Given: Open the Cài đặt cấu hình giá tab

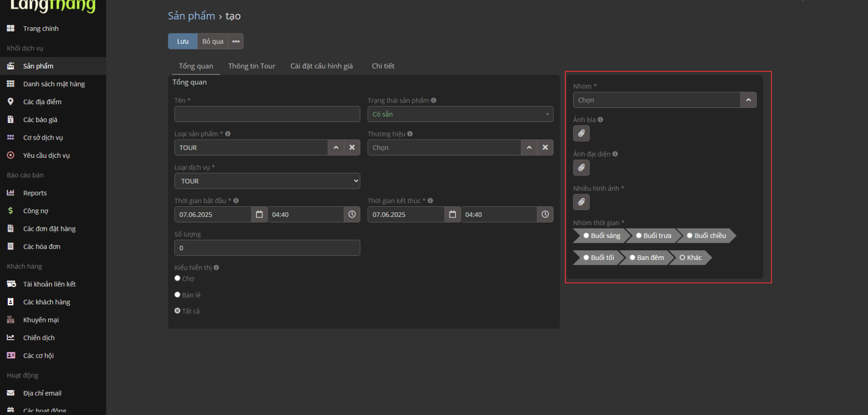Looking at the screenshot, I should click(321, 66).
